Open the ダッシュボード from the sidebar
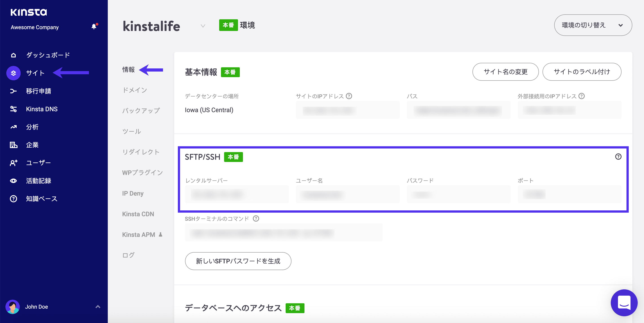 click(48, 55)
